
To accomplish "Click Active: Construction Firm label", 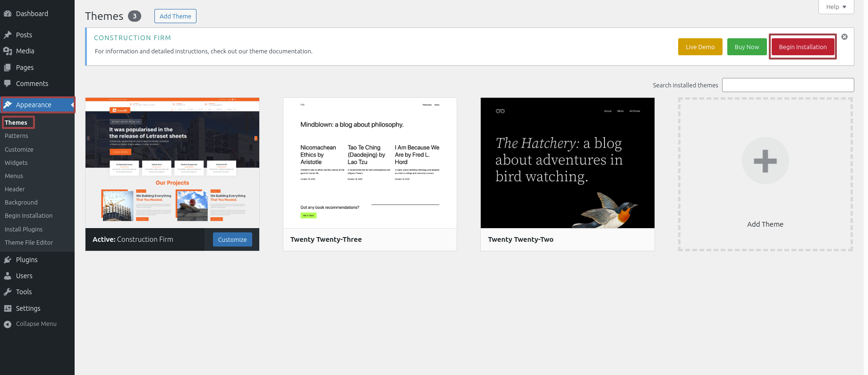I will click(x=133, y=239).
